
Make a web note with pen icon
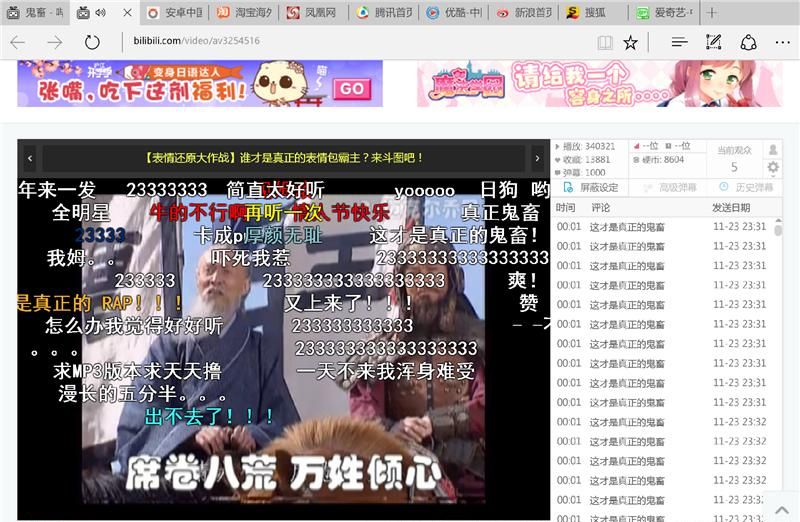tap(713, 42)
